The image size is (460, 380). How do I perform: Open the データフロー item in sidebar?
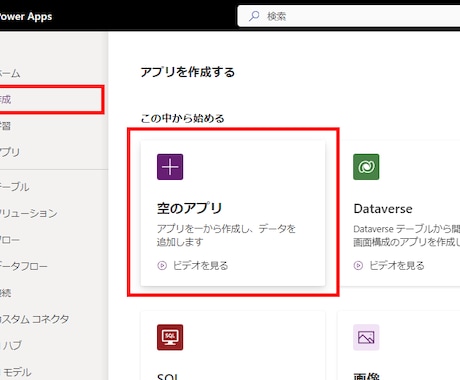pyautogui.click(x=24, y=266)
